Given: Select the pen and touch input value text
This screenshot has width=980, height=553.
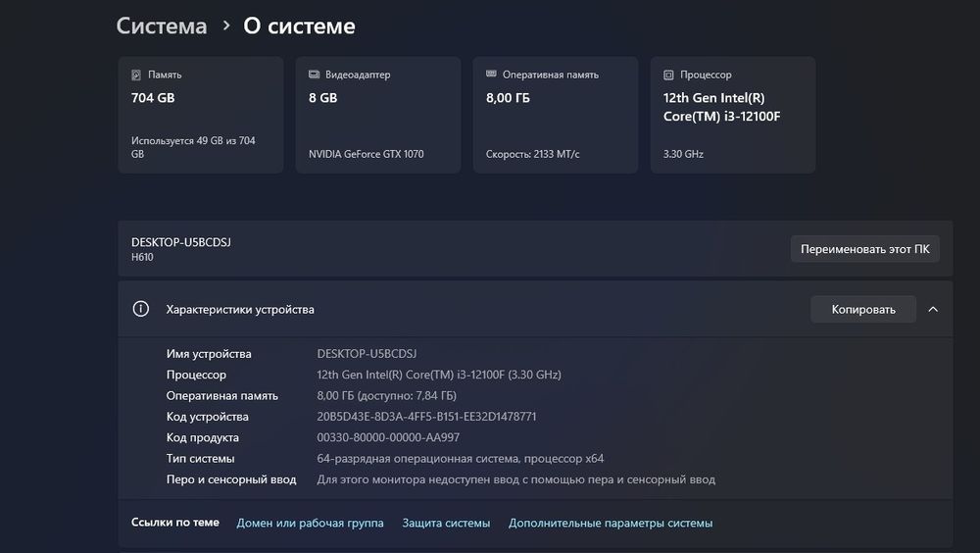Looking at the screenshot, I should 515,479.
